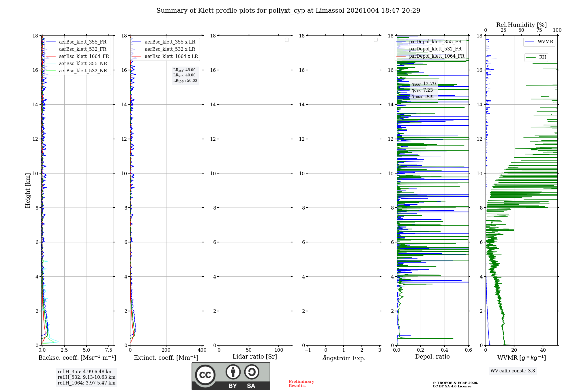577x392 pixels.
Task: Select legend entry aerBsc_klett_1064_FR
Action: 78,56
